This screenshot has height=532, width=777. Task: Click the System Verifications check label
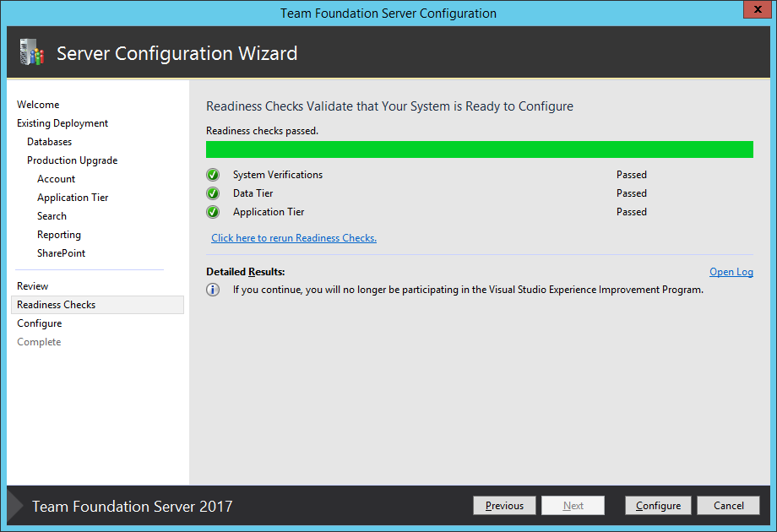click(x=278, y=175)
